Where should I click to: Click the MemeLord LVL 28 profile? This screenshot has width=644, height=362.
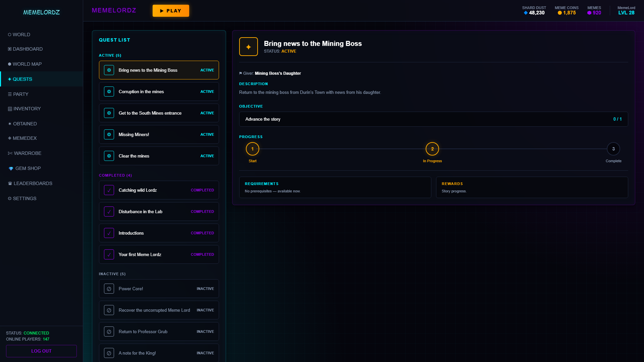[x=626, y=11]
